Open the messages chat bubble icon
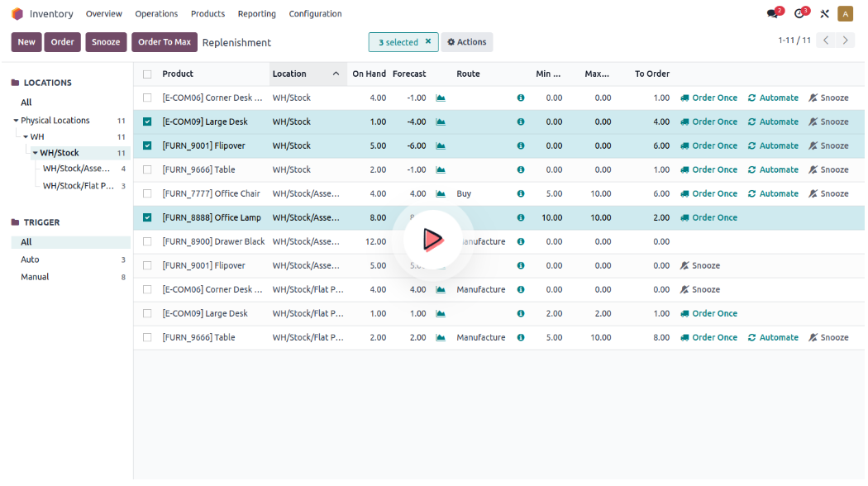The image size is (868, 486). [773, 13]
